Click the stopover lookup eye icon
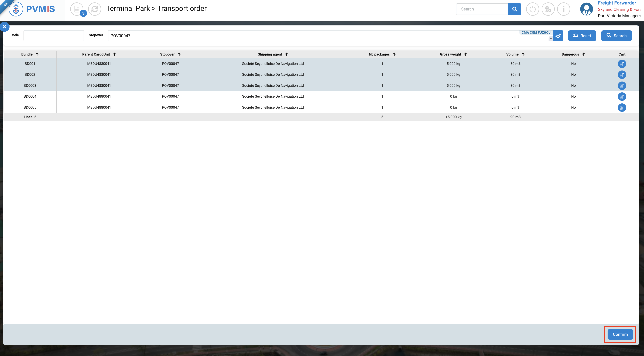The width and height of the screenshot is (644, 356). click(558, 36)
